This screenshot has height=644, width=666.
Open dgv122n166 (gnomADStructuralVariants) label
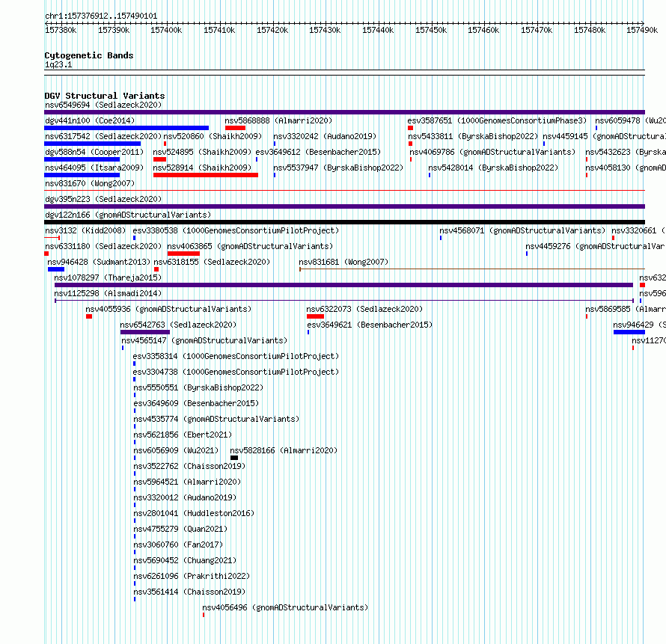coord(128,215)
